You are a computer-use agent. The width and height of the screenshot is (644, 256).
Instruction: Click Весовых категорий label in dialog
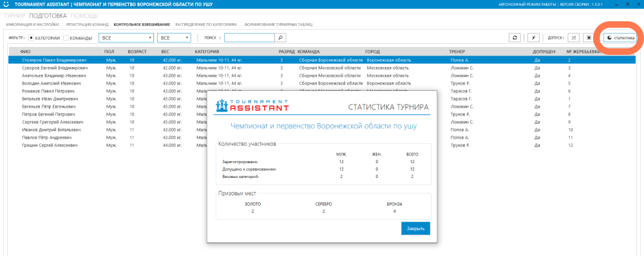click(241, 177)
